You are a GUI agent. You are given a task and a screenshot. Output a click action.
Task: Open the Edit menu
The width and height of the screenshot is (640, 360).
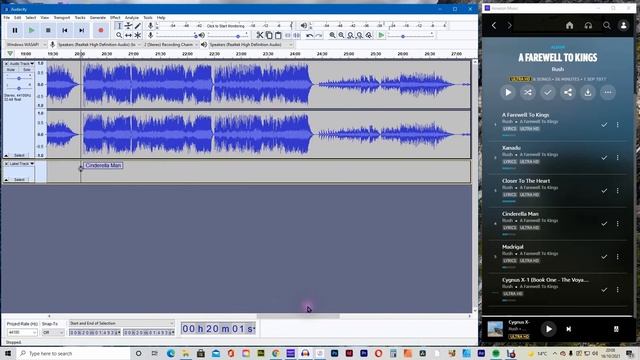(x=18, y=18)
